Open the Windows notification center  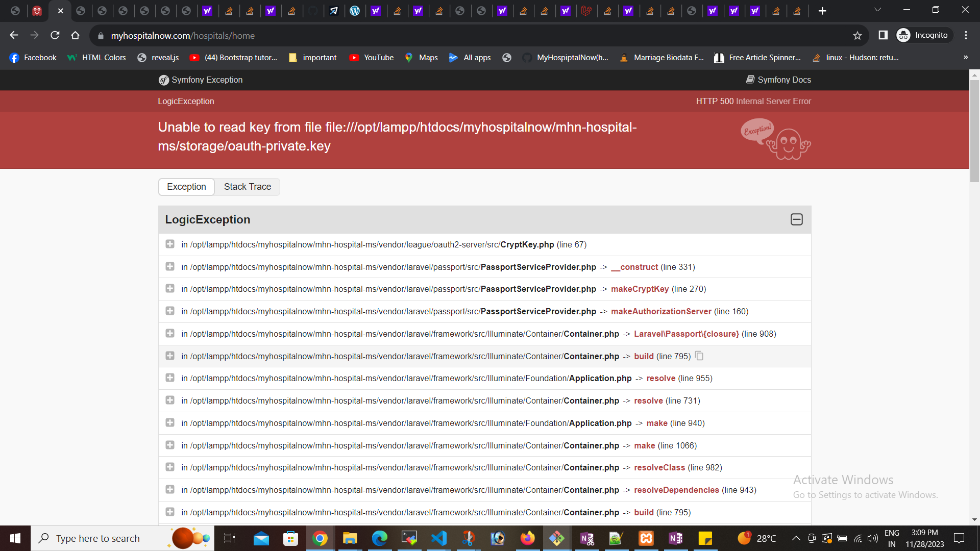pyautogui.click(x=960, y=538)
